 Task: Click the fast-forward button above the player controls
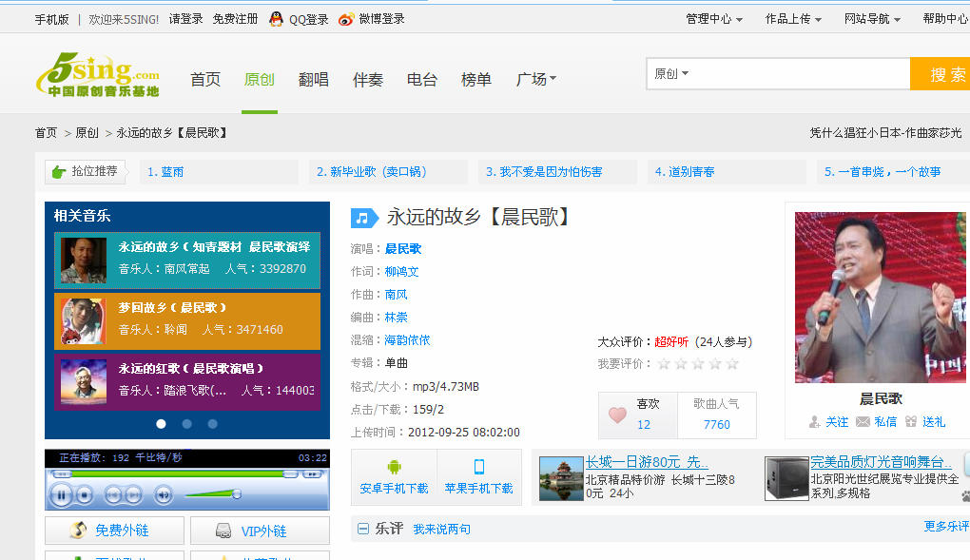point(312,474)
